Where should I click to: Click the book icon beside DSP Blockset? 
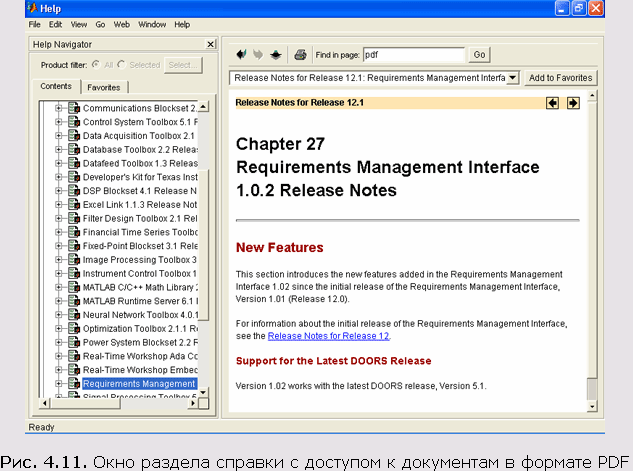(74, 190)
